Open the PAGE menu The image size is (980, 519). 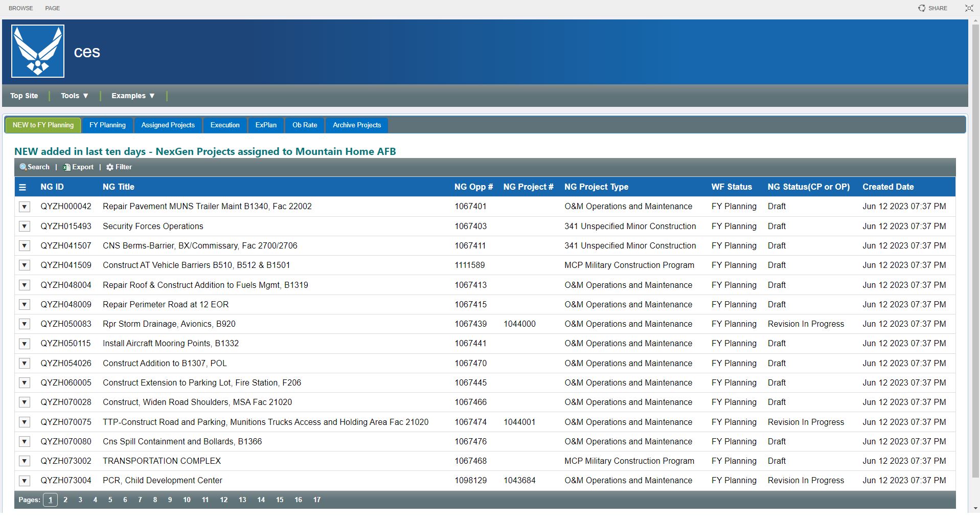tap(52, 8)
